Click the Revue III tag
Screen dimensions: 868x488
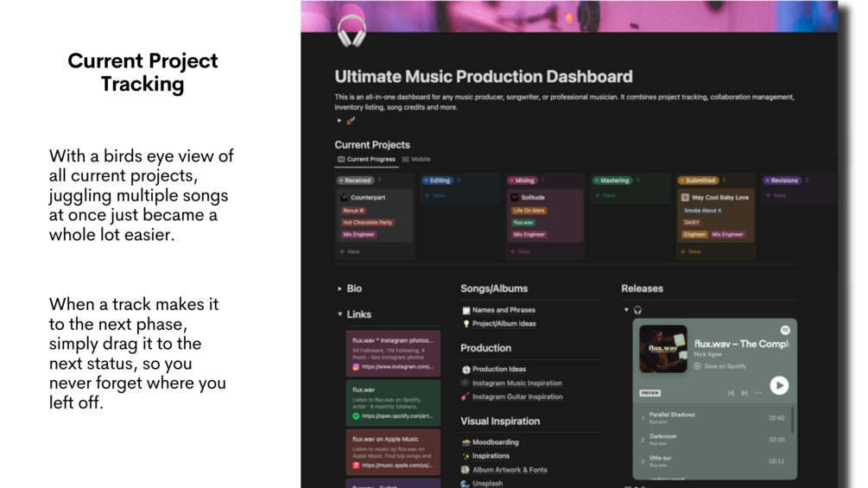pos(353,210)
